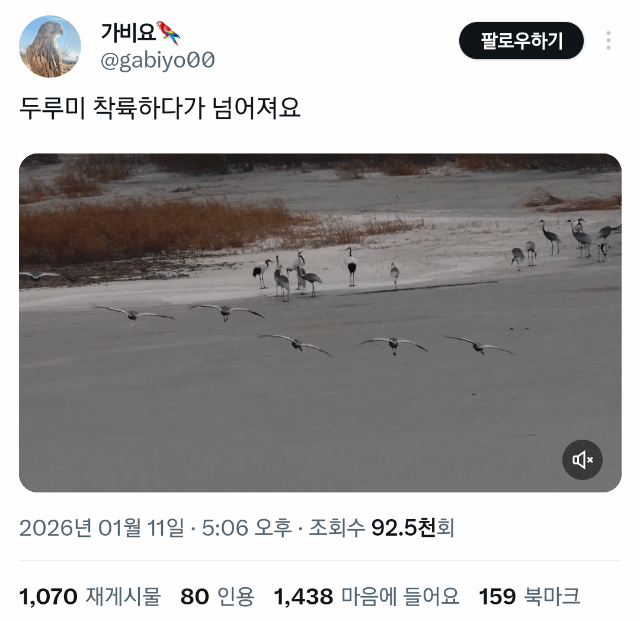Click the low-flying cranes in the video
The height and width of the screenshot is (621, 640).
[302, 329]
